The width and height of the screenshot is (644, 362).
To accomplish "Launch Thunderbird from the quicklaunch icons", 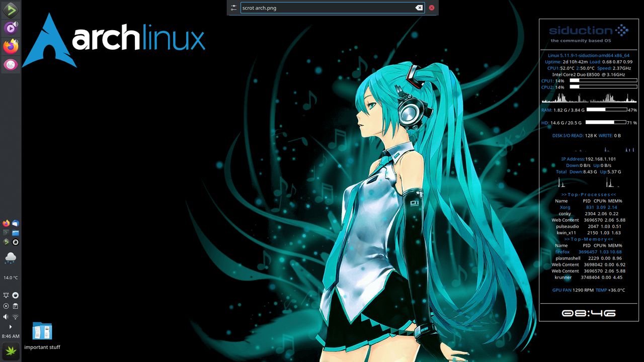I will point(16,223).
